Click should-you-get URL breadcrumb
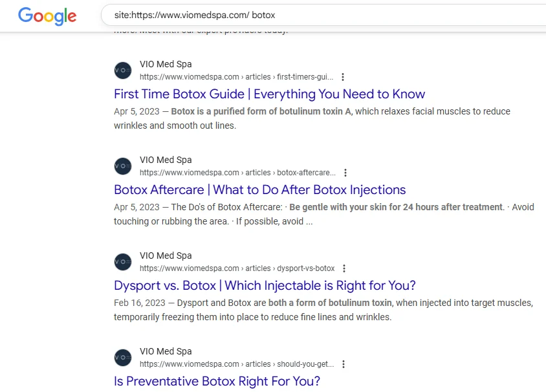The height and width of the screenshot is (392, 546). pos(236,364)
